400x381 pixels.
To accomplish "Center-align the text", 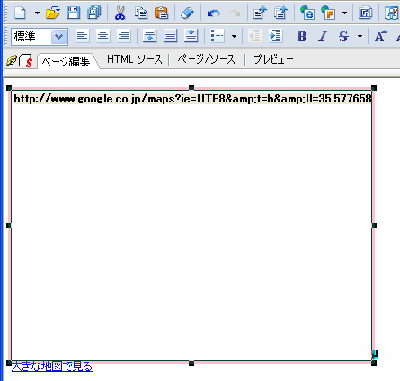I will point(103,36).
